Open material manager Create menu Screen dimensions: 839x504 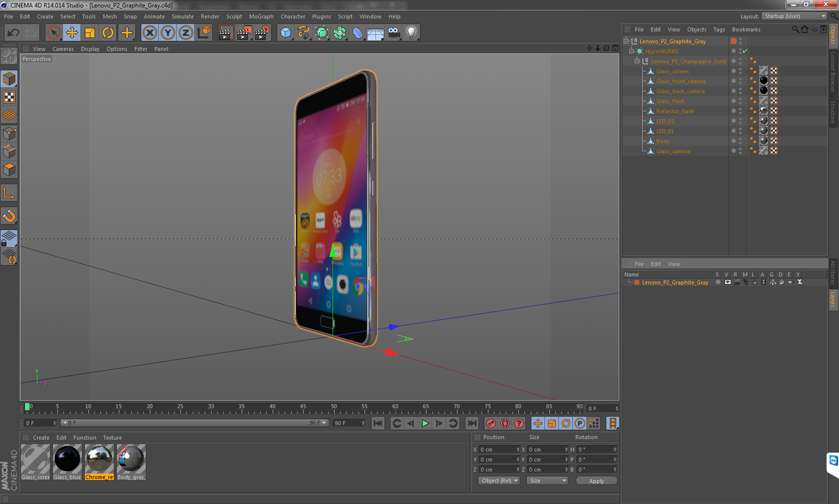click(41, 438)
